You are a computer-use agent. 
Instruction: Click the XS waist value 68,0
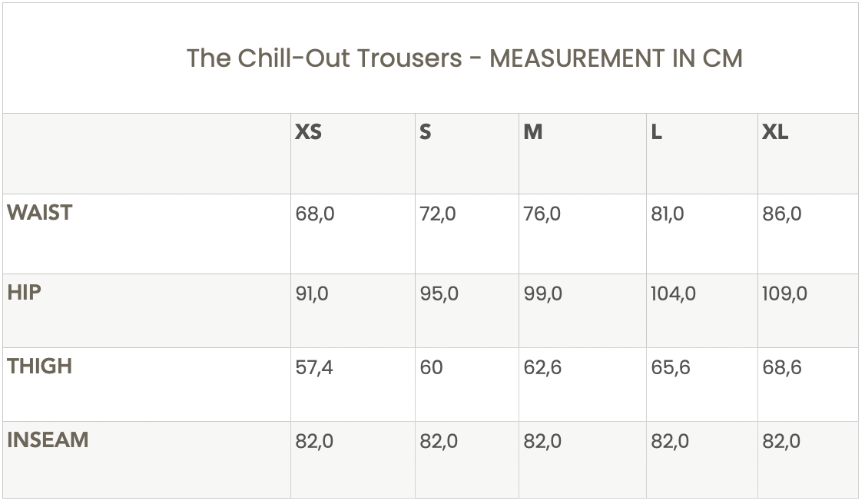tap(315, 214)
